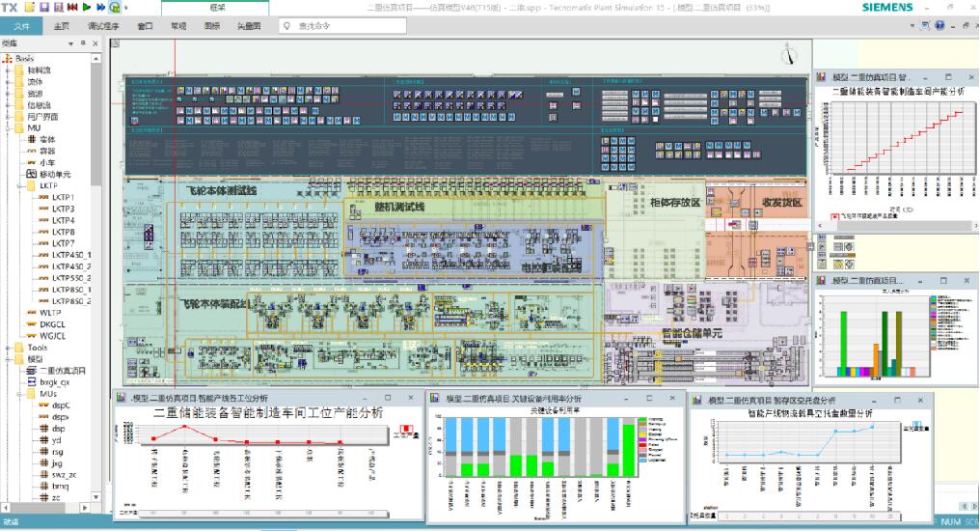Image resolution: width=980 pixels, height=531 pixels.
Task: Click the red 工位产量 legend swatch
Action: coord(406,430)
